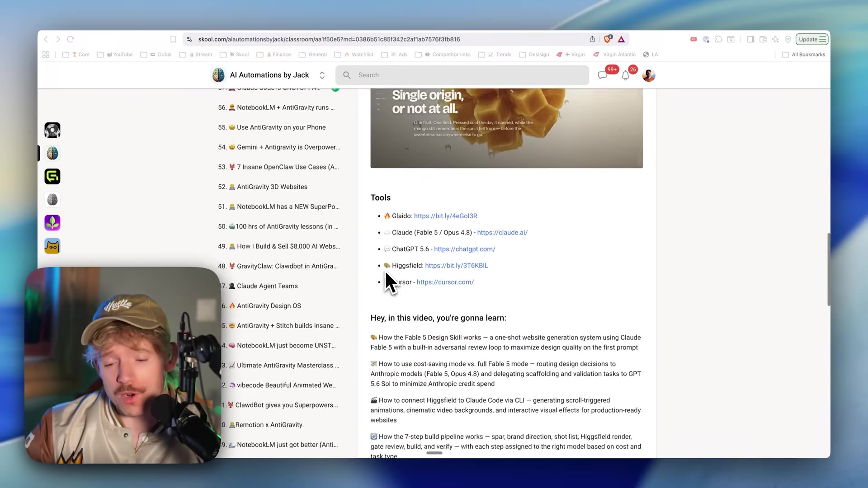Image resolution: width=868 pixels, height=488 pixels.
Task: Open the user profile avatar
Action: [x=649, y=75]
